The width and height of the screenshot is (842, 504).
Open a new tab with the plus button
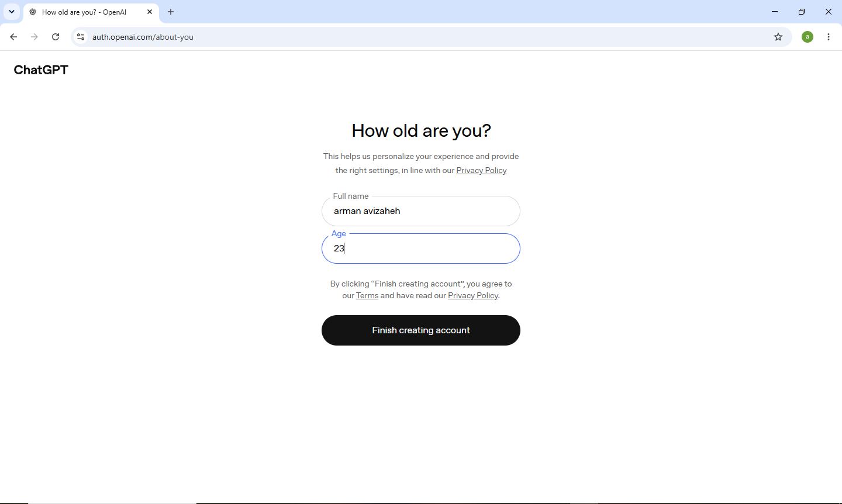[171, 12]
